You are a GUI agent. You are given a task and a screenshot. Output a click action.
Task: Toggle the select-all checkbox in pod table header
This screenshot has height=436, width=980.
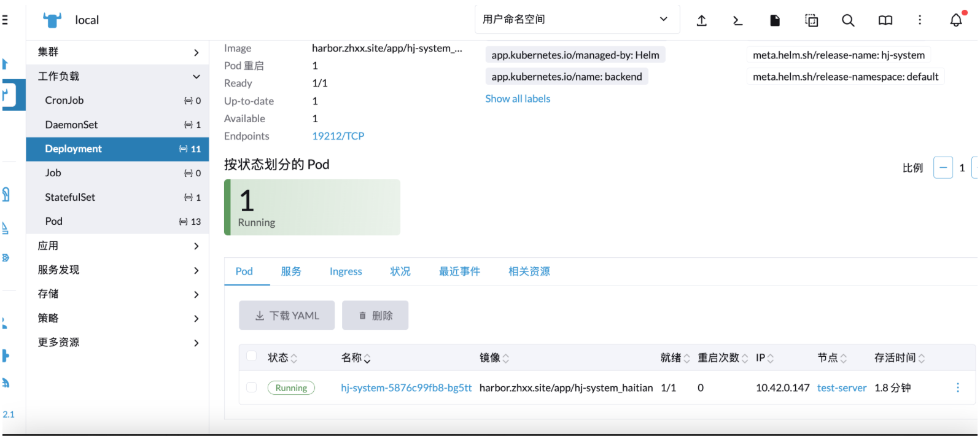pos(251,356)
